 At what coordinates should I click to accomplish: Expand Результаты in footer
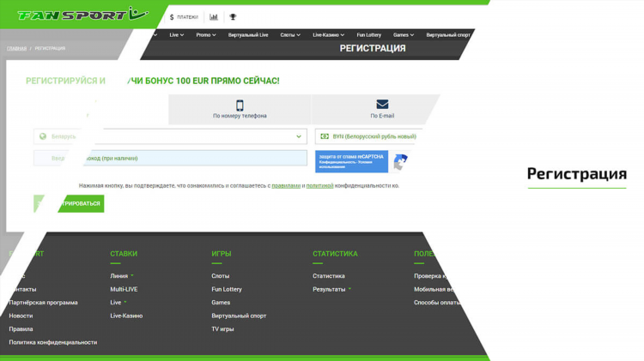click(x=331, y=289)
